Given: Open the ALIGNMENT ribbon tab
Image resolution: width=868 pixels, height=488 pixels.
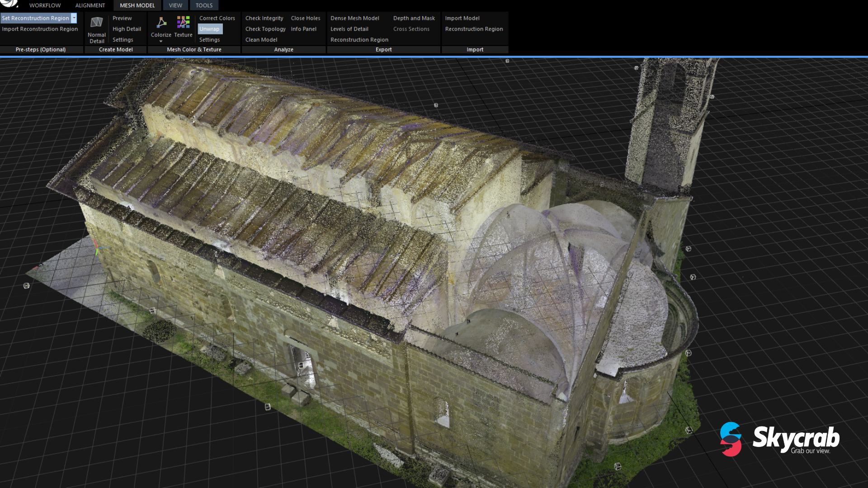Looking at the screenshot, I should click(90, 5).
